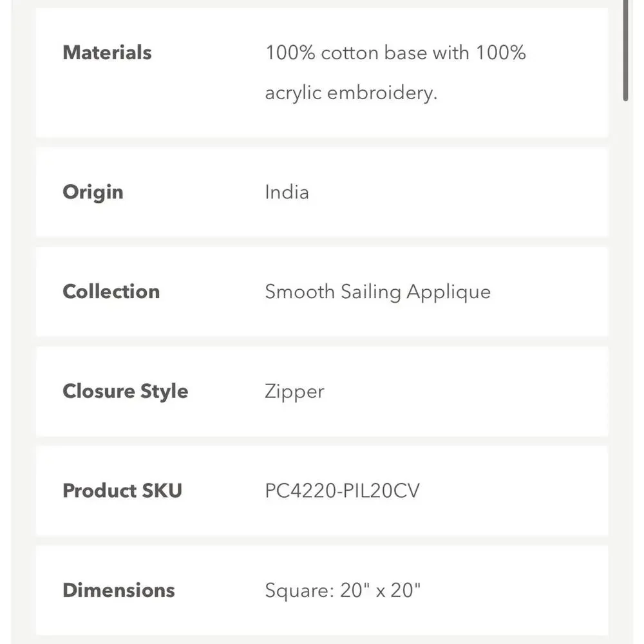Click the Materials label

pos(107,53)
